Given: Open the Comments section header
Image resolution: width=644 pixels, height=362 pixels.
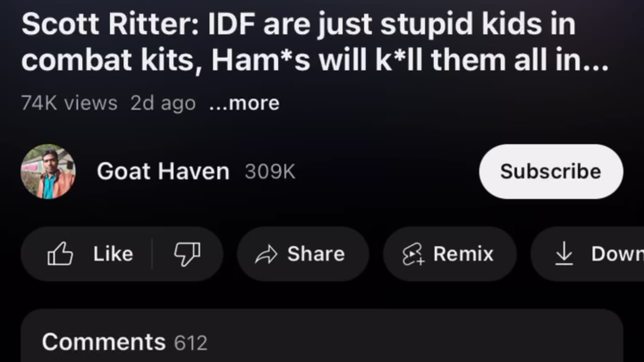Looking at the screenshot, I should point(104,342).
